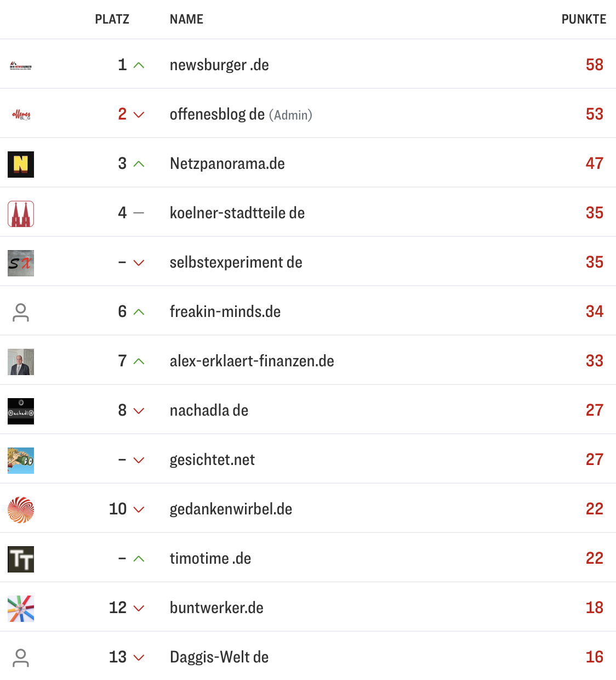Select the round nachadla logo
Screen dimensions: 616x680
tap(20, 410)
